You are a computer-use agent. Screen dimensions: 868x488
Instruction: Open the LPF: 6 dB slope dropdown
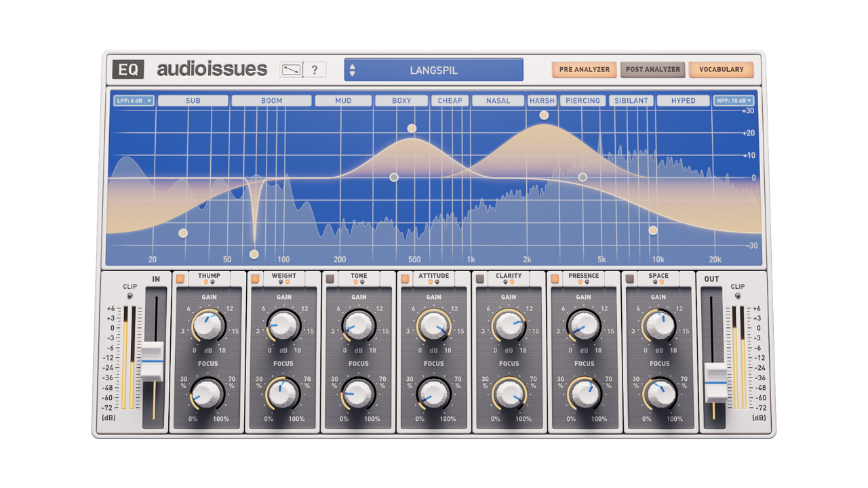click(x=134, y=101)
